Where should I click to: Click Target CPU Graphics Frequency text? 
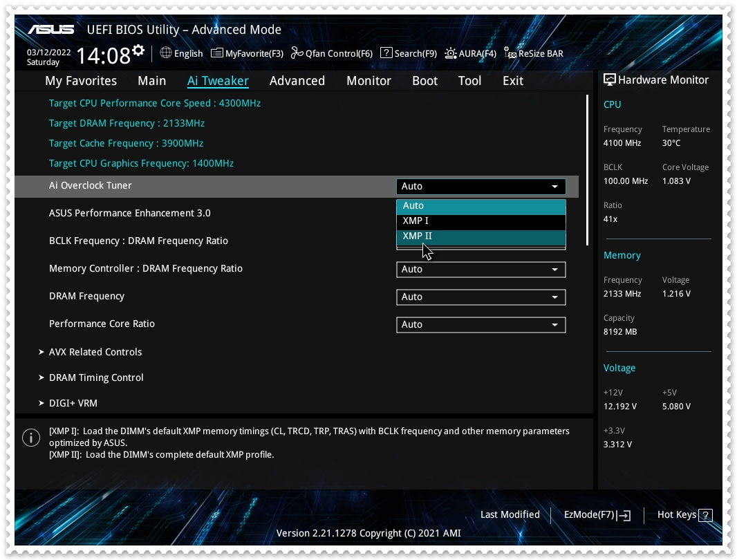click(x=141, y=164)
